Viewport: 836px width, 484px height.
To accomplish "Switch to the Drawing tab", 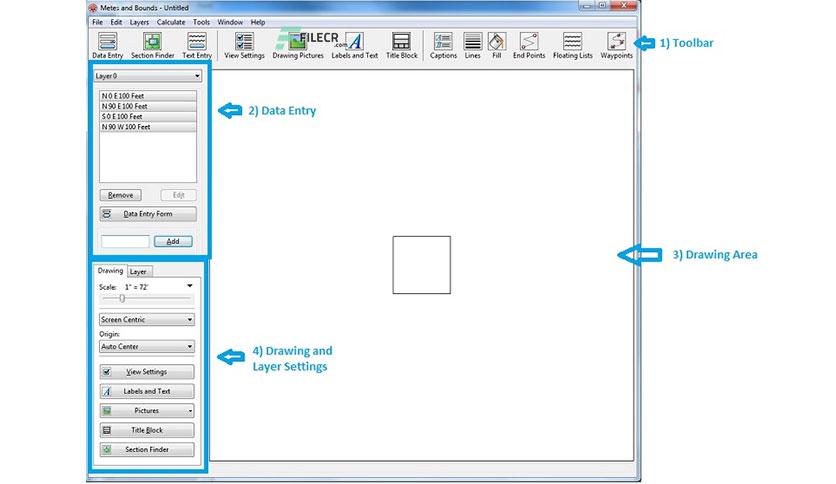I will coord(110,271).
